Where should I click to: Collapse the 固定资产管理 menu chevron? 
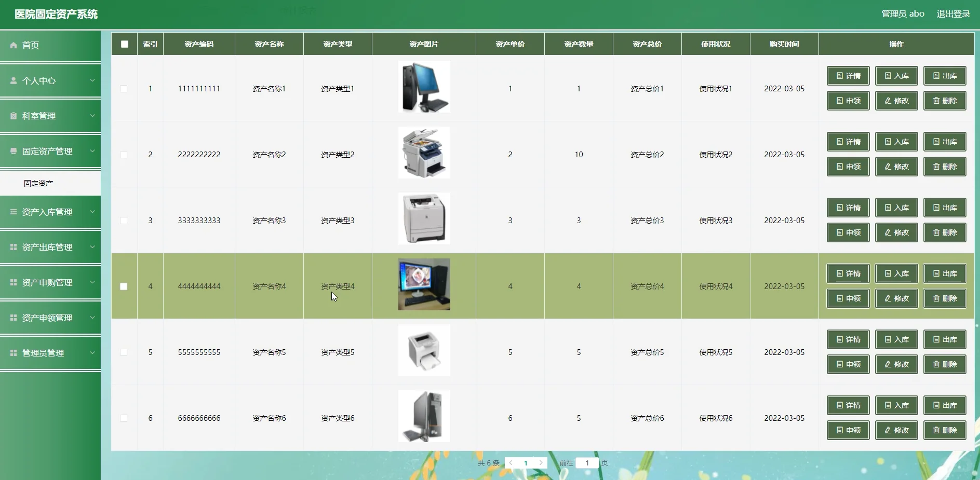coord(92,151)
